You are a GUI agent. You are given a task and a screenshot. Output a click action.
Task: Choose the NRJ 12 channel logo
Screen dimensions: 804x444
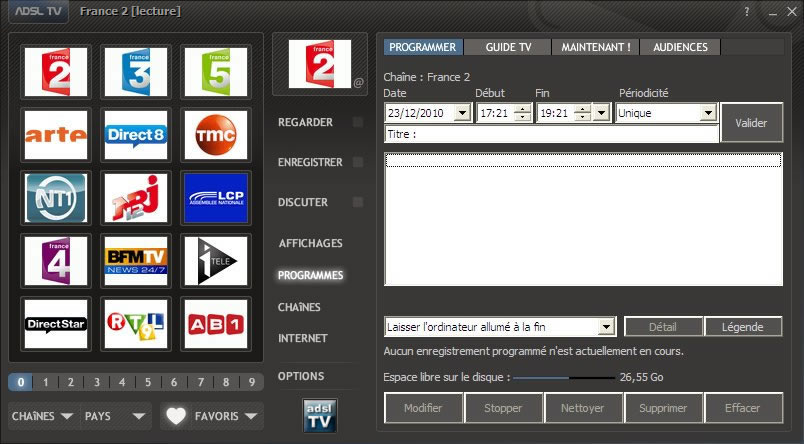point(136,198)
